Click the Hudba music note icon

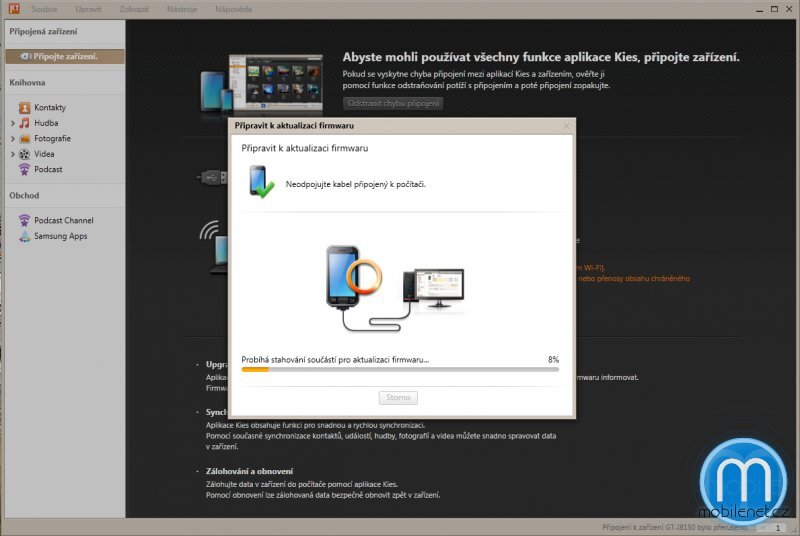pyautogui.click(x=24, y=123)
